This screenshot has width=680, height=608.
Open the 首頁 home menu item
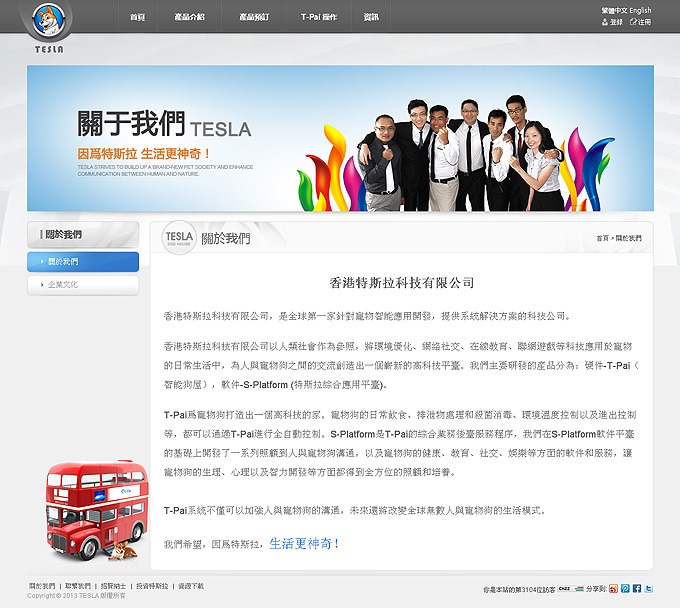pyautogui.click(x=137, y=17)
